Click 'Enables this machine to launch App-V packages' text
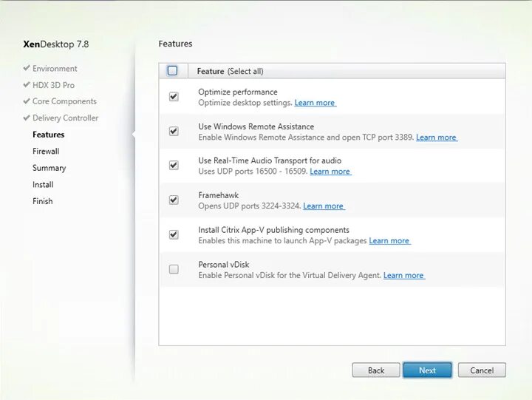532x400 pixels. 282,240
